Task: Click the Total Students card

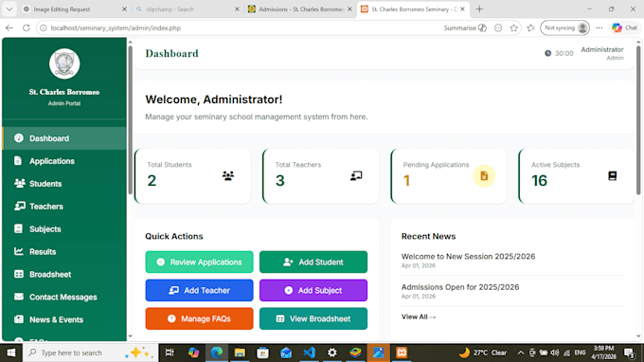Action: (x=192, y=176)
